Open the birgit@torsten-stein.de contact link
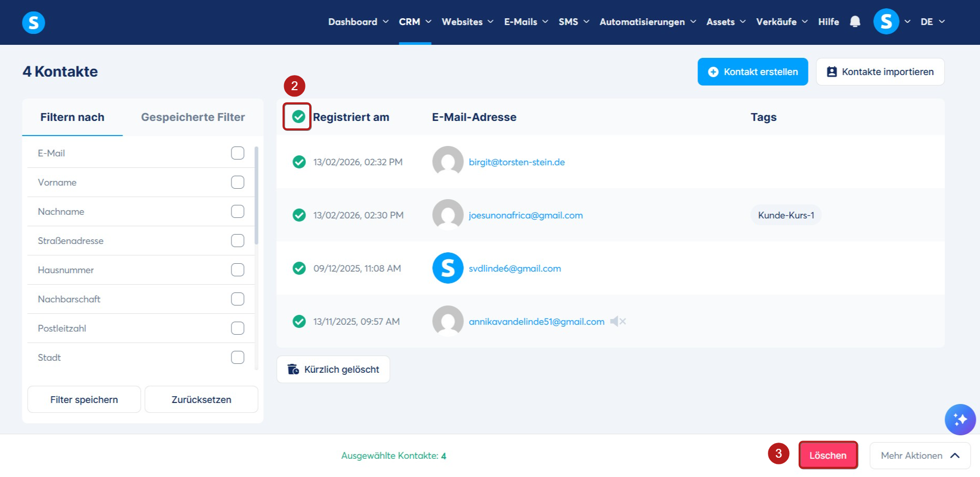The image size is (980, 477). (x=517, y=162)
